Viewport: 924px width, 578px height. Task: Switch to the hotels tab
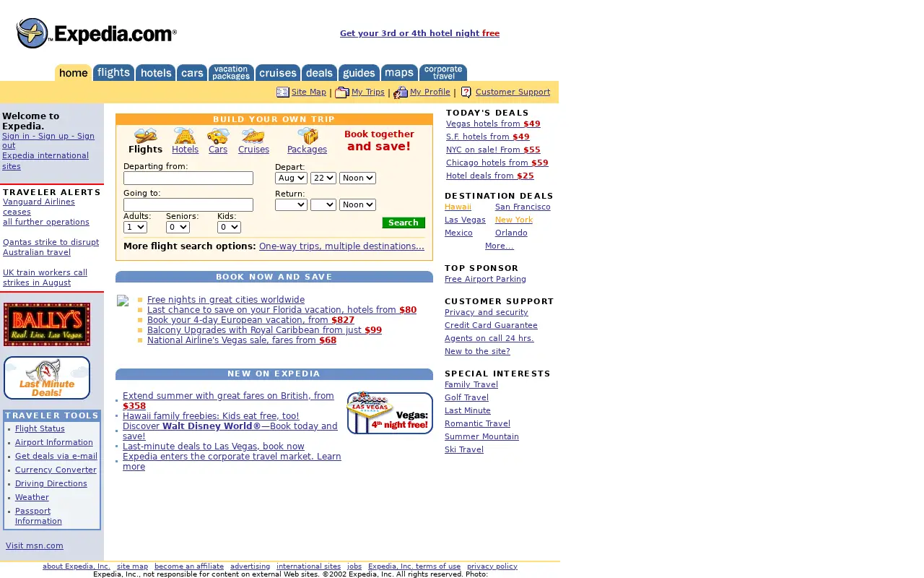point(155,72)
